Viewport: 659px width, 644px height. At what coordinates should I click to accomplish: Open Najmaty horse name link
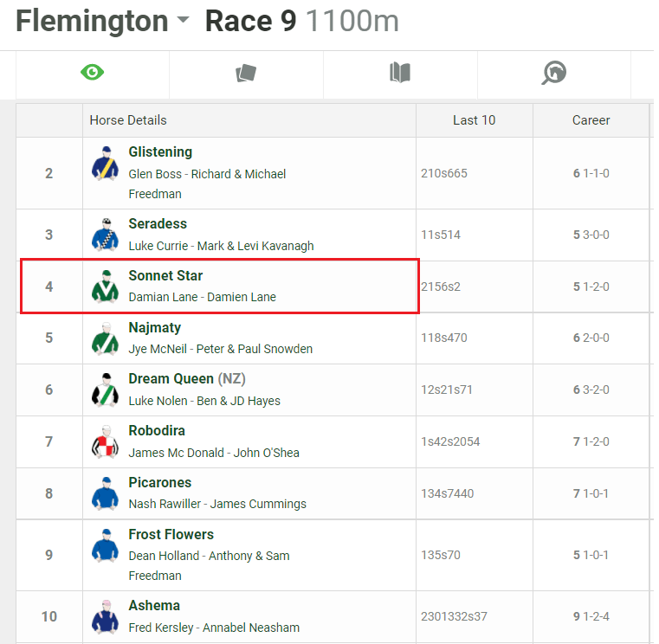coord(155,327)
